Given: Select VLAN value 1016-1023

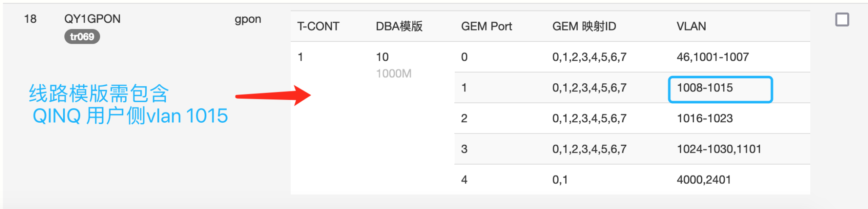Looking at the screenshot, I should (704, 118).
